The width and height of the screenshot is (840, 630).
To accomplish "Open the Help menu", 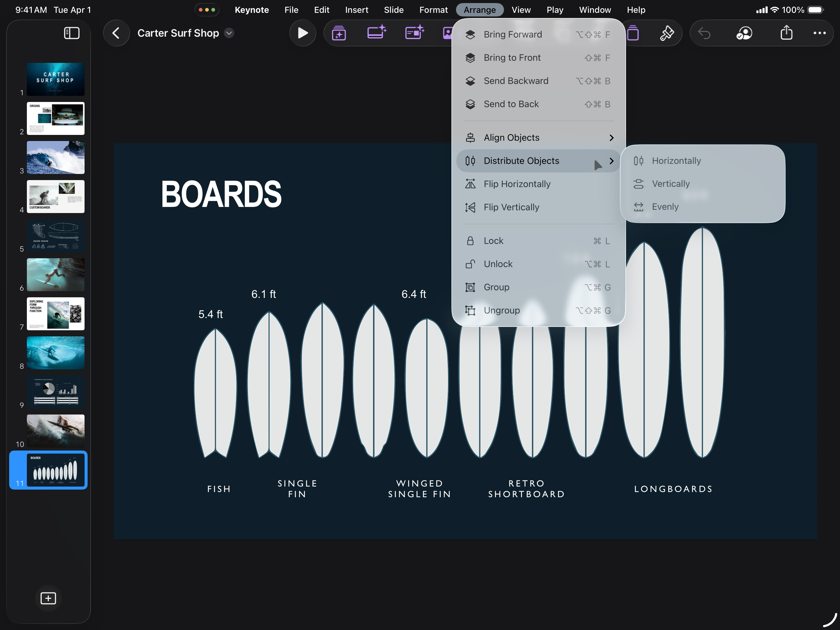I will click(636, 10).
